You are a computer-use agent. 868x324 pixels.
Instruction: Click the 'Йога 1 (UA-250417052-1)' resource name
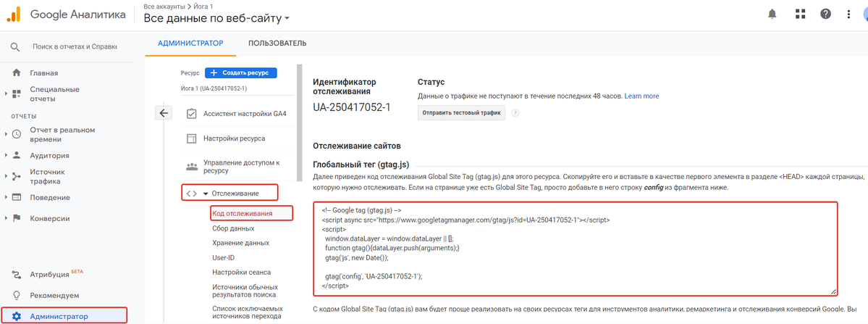214,88
